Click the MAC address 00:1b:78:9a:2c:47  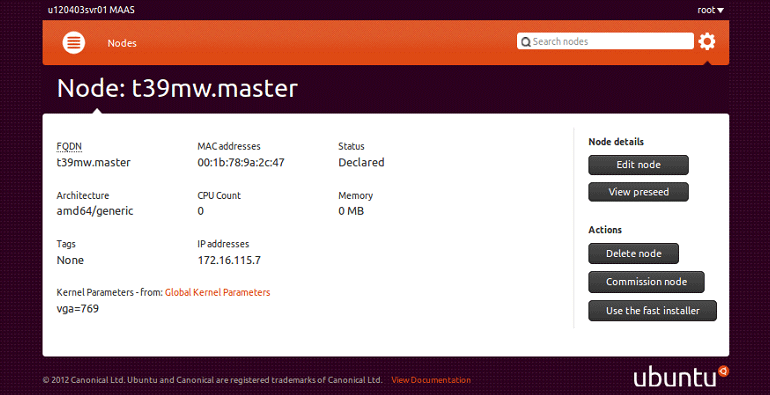tap(241, 163)
